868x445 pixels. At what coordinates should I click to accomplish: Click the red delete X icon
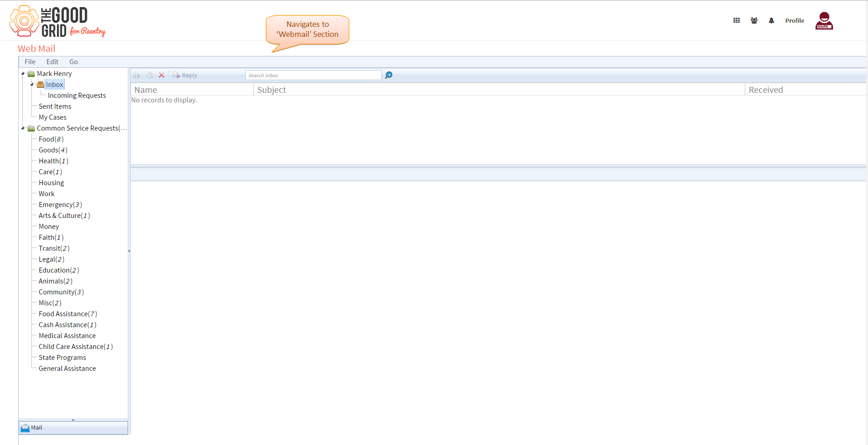162,75
